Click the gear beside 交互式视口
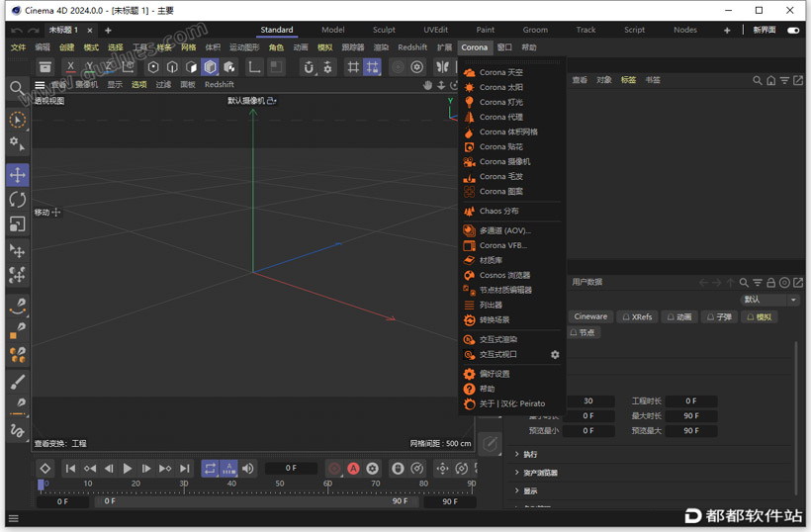 click(x=555, y=355)
